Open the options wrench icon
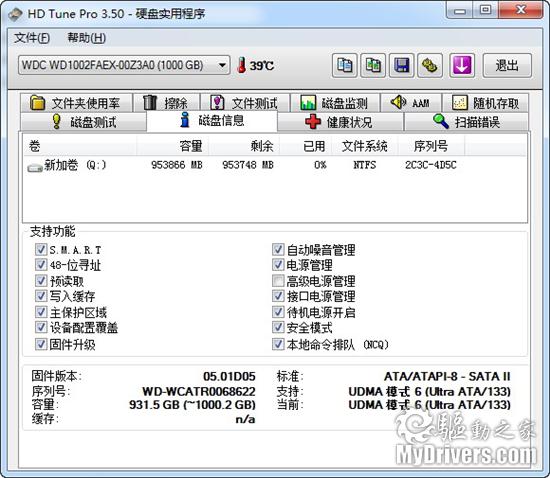 [430, 66]
